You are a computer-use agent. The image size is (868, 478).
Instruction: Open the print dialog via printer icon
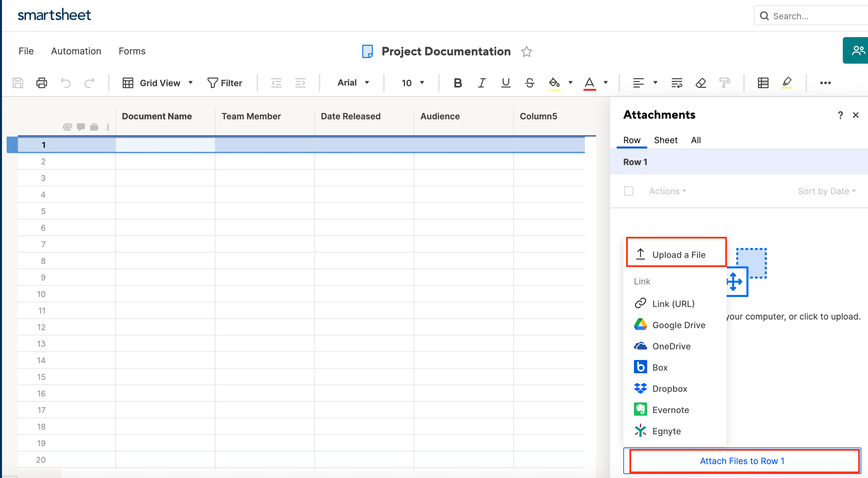tap(41, 83)
